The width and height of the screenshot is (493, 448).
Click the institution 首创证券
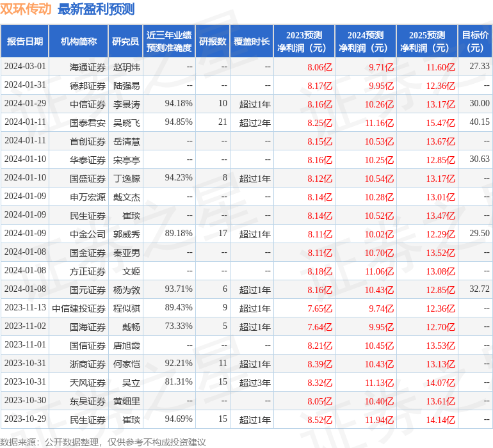coord(88,141)
